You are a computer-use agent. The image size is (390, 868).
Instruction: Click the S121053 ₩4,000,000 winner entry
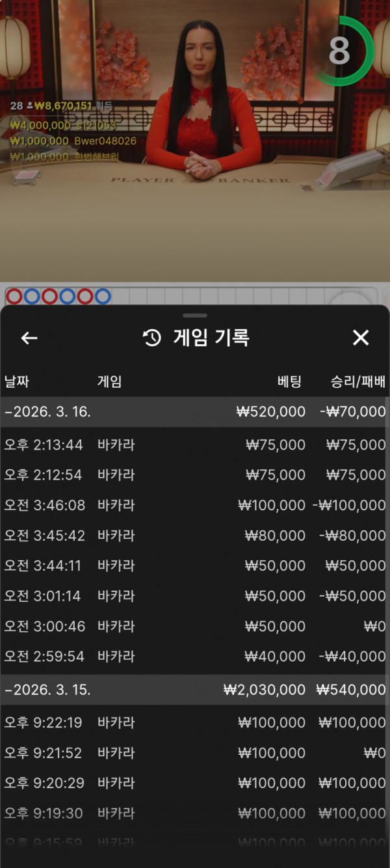[x=63, y=125]
